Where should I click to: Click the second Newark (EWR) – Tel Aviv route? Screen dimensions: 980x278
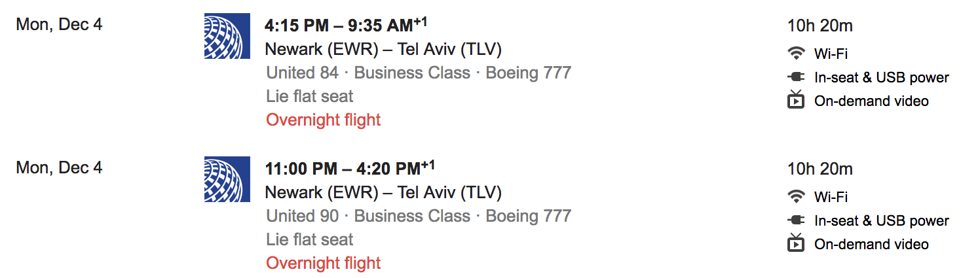(383, 192)
